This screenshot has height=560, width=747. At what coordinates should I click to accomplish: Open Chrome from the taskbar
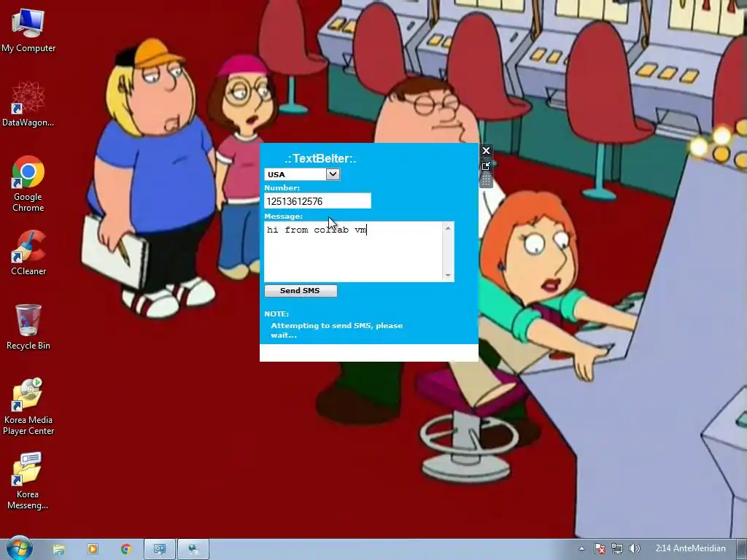tap(125, 549)
